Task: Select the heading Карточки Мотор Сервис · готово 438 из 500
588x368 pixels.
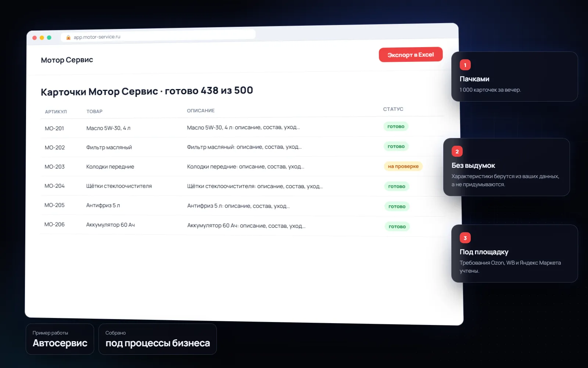Action: click(x=147, y=91)
